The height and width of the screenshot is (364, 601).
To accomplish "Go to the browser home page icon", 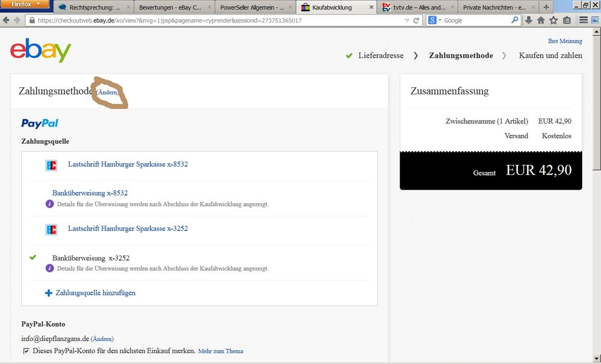I will (541, 20).
